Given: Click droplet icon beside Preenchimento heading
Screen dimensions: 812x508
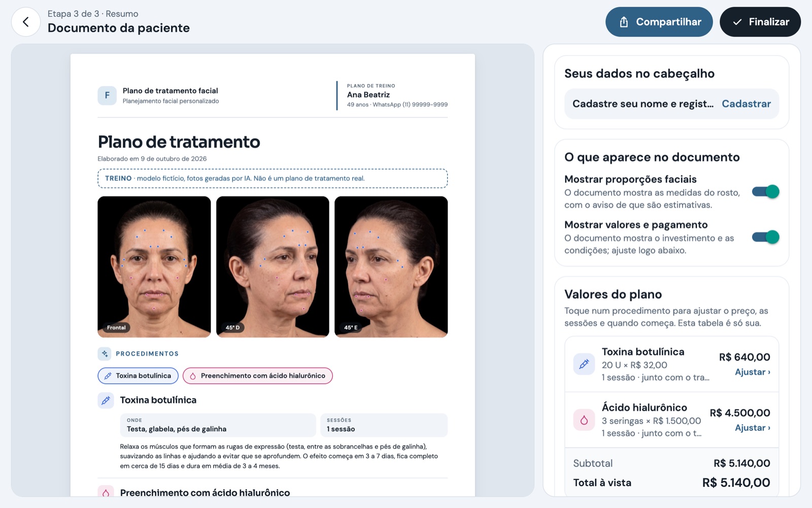Looking at the screenshot, I should tap(106, 492).
